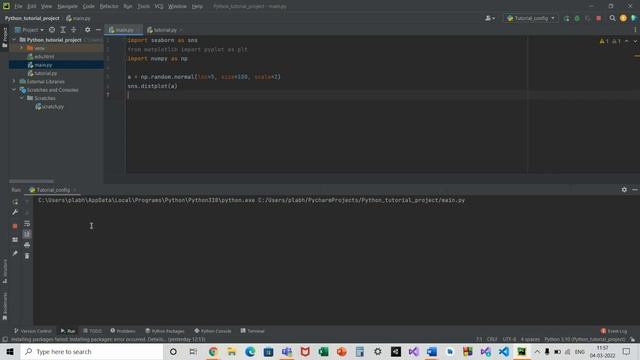
Task: Open the Refactor menu
Action: [109, 7]
